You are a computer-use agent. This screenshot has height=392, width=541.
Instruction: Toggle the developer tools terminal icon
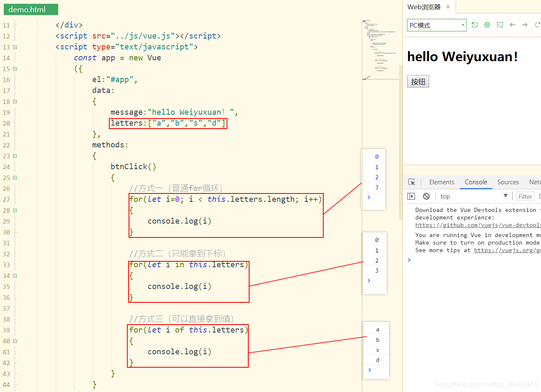[500, 25]
